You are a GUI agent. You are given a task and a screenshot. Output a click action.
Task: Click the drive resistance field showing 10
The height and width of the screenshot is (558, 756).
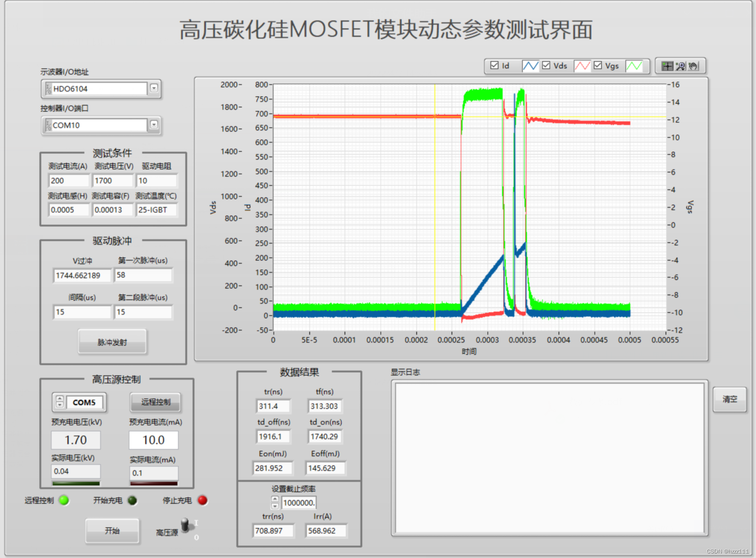tap(157, 180)
